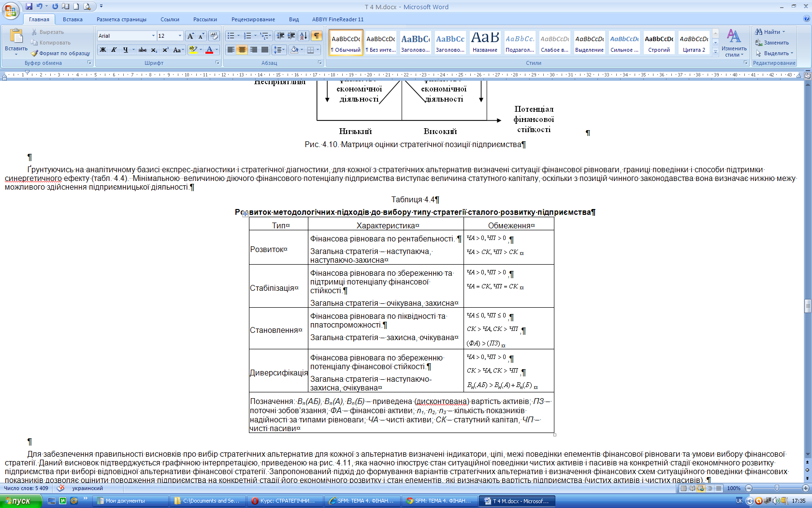Apply numbered list
This screenshot has width=812, height=508.
coord(247,36)
